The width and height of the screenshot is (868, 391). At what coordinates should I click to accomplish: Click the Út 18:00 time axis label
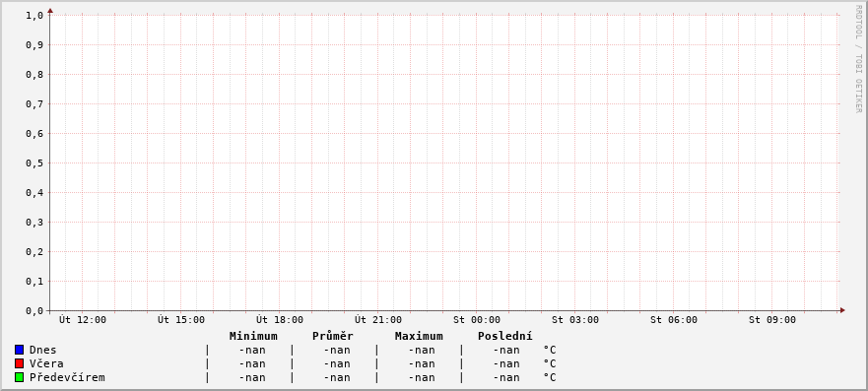280,320
